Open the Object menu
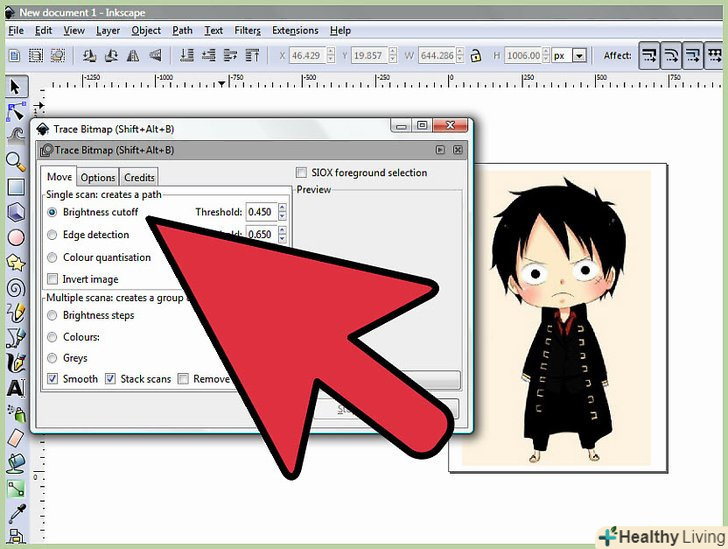Screen dimensions: 728x549 146,31
